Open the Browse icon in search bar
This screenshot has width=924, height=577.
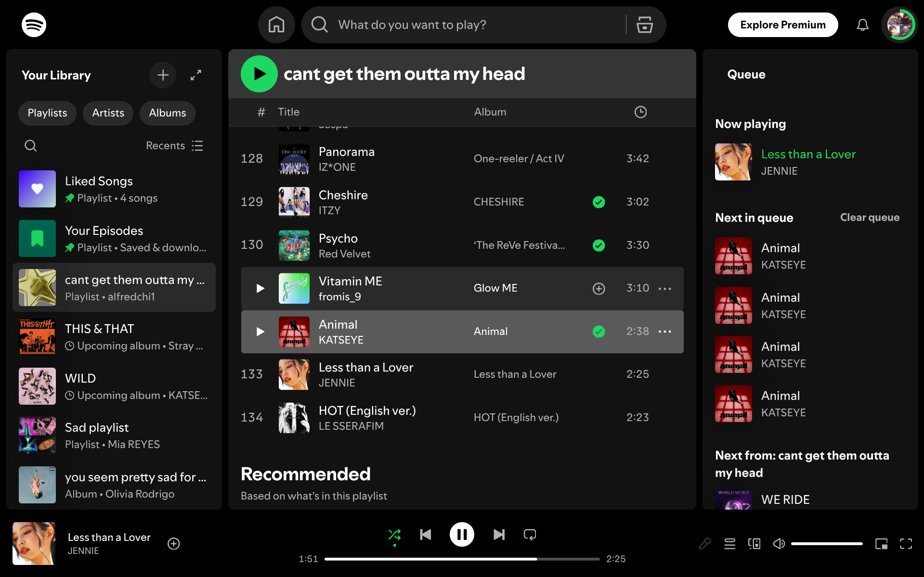pos(644,25)
